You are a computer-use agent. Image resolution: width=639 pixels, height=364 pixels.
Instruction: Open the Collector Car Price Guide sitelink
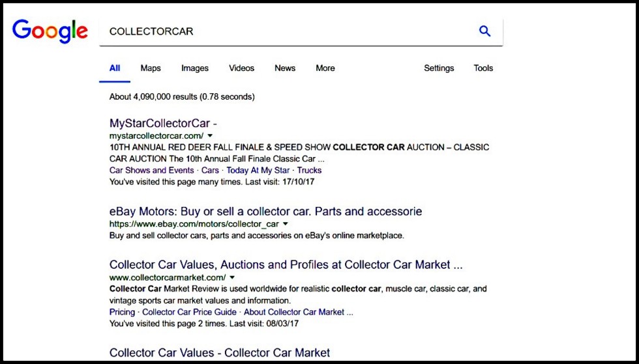coord(189,312)
